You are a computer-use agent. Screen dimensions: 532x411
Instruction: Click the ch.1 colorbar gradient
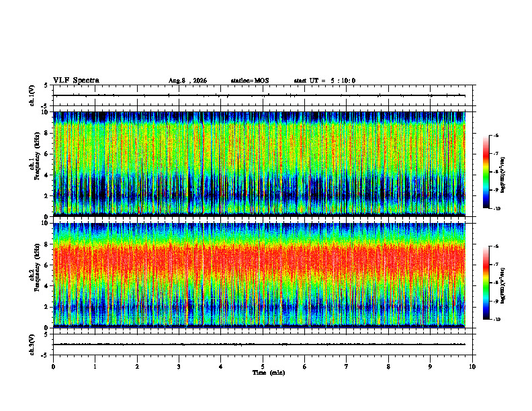[486, 172]
